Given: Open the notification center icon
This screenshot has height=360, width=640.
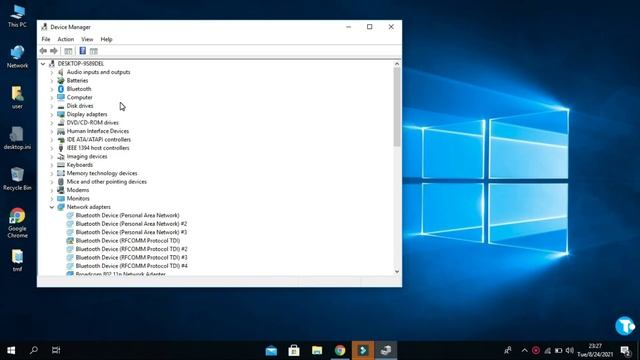Looking at the screenshot, I should tap(625, 350).
